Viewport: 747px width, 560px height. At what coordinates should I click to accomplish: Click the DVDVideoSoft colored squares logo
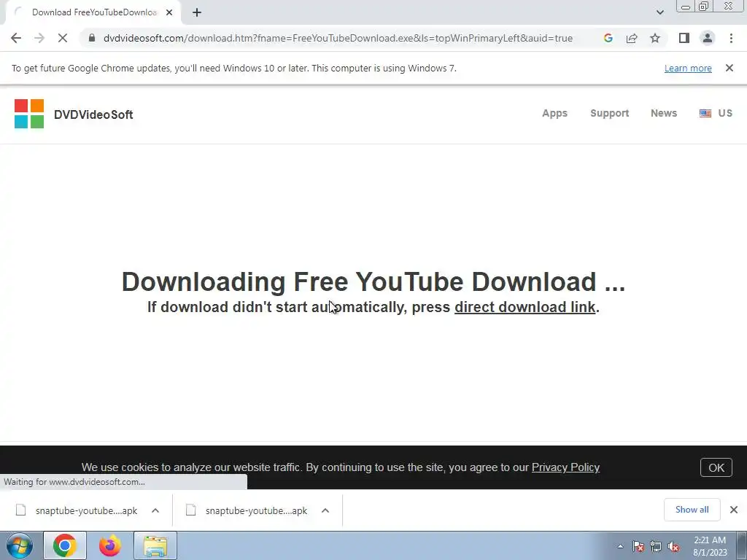point(29,114)
